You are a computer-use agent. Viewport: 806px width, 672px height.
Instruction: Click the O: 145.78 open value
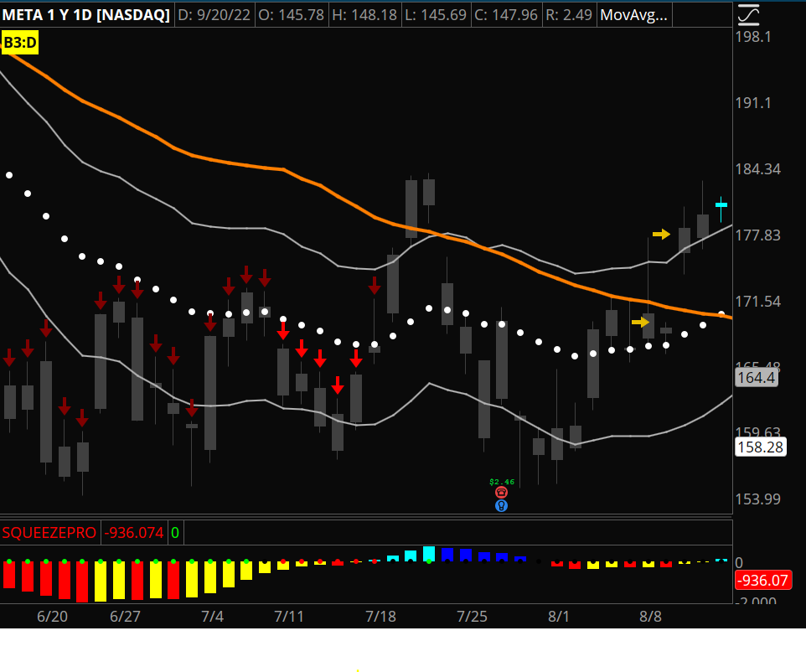coord(291,15)
